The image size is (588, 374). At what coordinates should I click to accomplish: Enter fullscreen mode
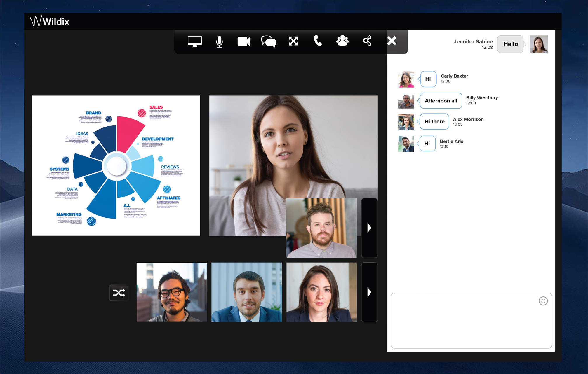[293, 42]
